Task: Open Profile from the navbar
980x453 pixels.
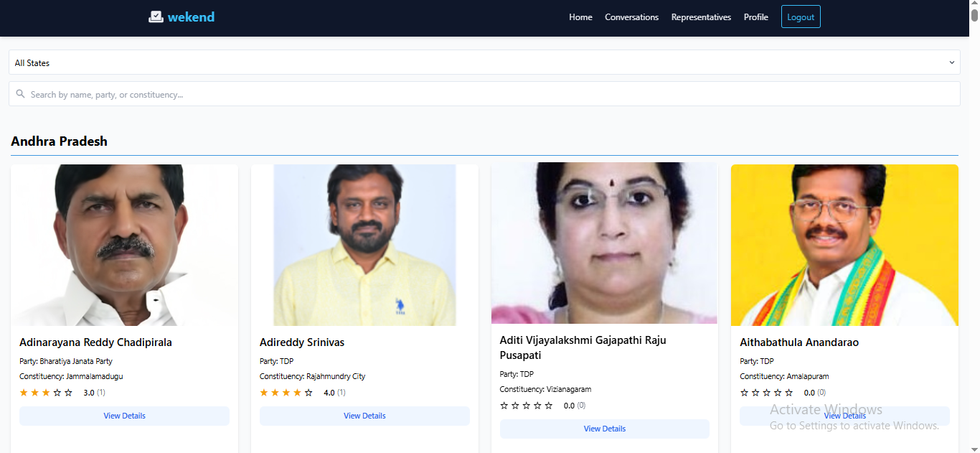Action: coord(755,17)
